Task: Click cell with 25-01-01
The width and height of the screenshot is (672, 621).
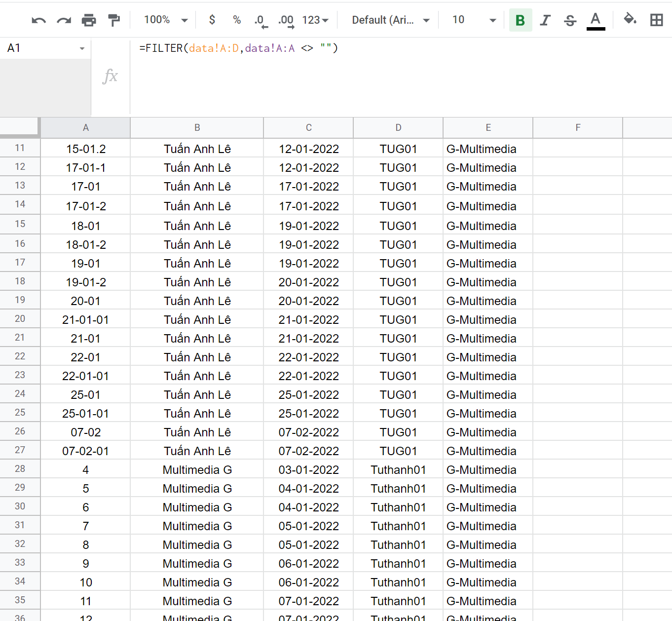Action: (85, 413)
